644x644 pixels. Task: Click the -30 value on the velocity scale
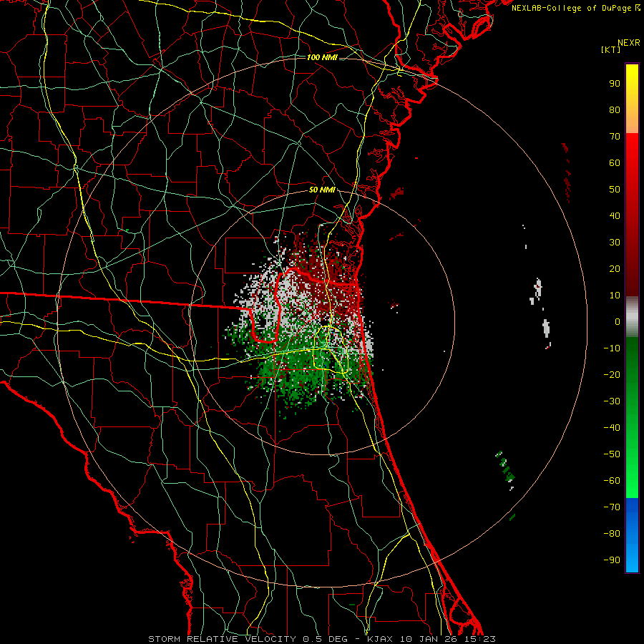click(x=612, y=401)
